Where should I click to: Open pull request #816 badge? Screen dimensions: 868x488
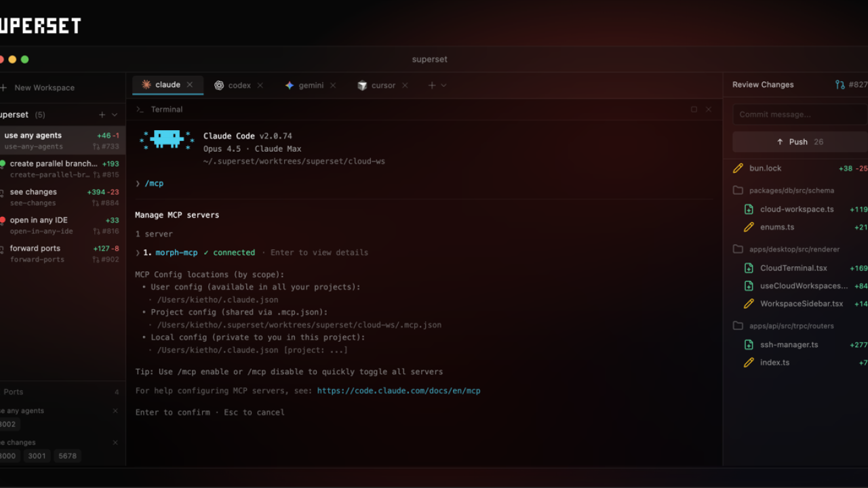[106, 231]
